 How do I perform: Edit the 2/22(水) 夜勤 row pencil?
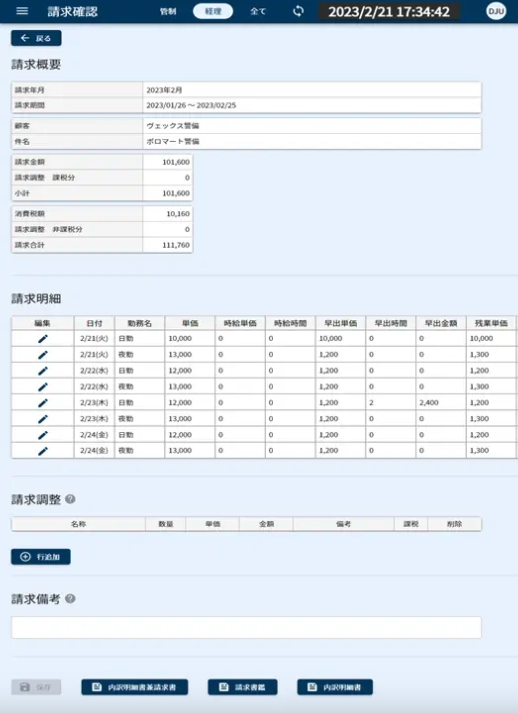point(43,387)
